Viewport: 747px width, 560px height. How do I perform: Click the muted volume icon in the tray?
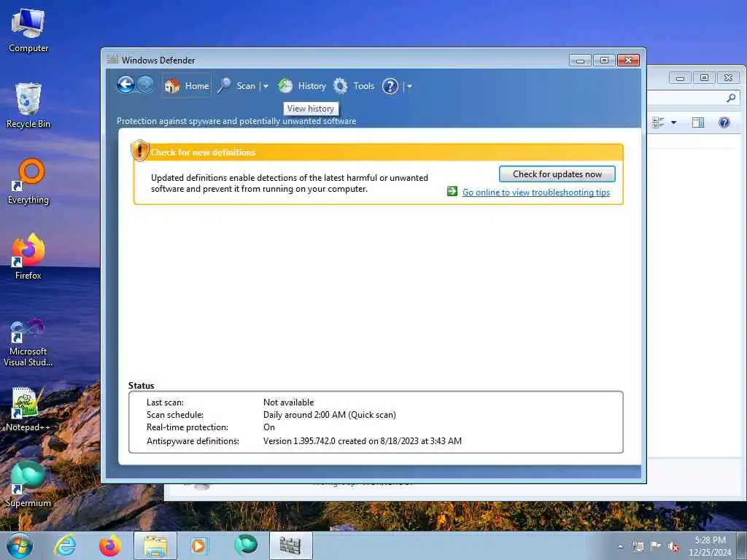point(673,547)
